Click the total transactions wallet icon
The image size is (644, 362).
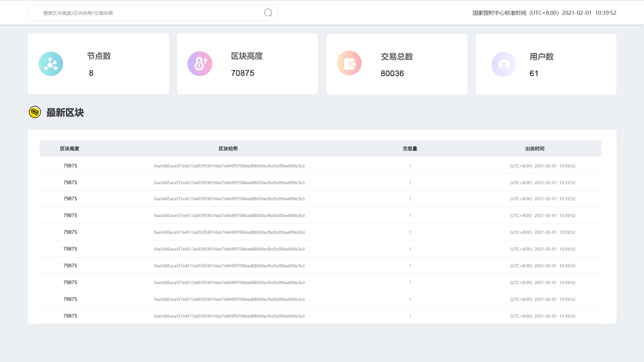pyautogui.click(x=349, y=63)
